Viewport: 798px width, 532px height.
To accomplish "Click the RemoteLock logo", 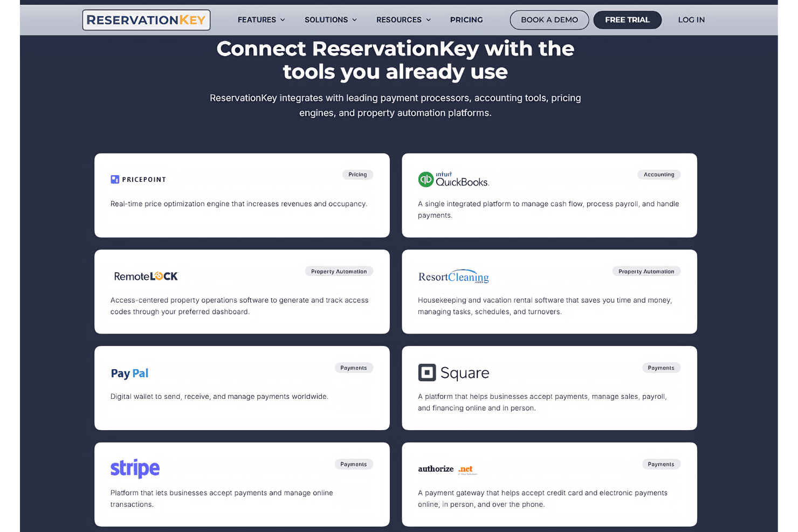I will pyautogui.click(x=146, y=277).
